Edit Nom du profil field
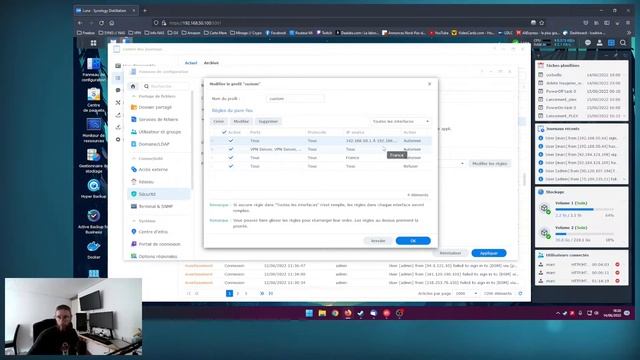This screenshot has width=640, height=360. click(295, 99)
